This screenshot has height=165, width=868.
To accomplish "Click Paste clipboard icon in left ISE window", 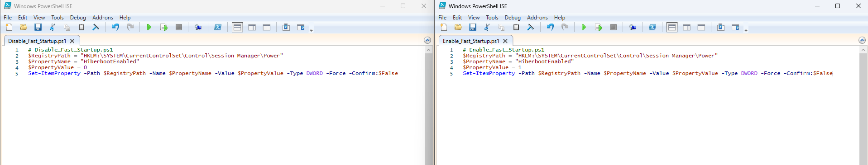I will click(82, 28).
